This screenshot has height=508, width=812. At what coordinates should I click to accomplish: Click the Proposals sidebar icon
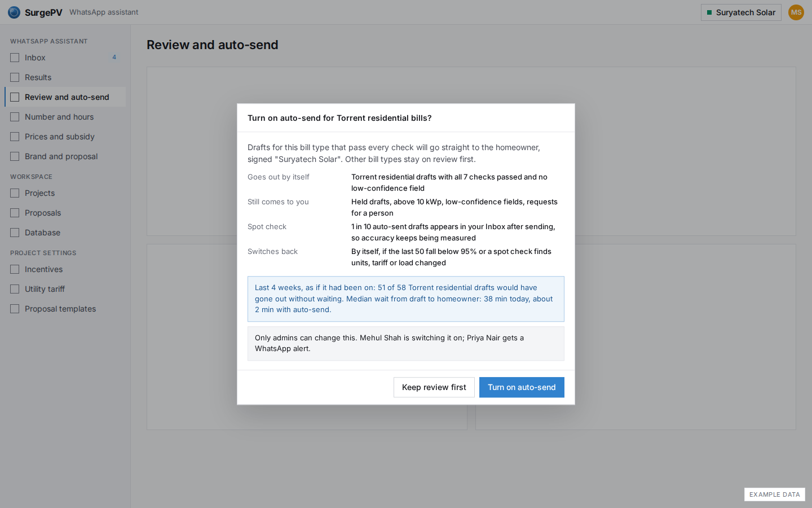click(15, 213)
